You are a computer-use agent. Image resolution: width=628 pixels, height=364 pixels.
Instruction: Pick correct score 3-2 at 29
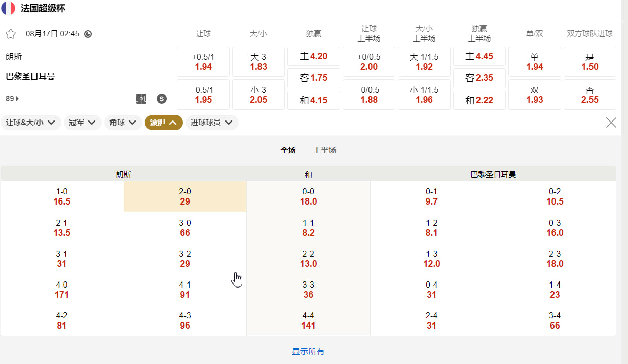point(185,259)
